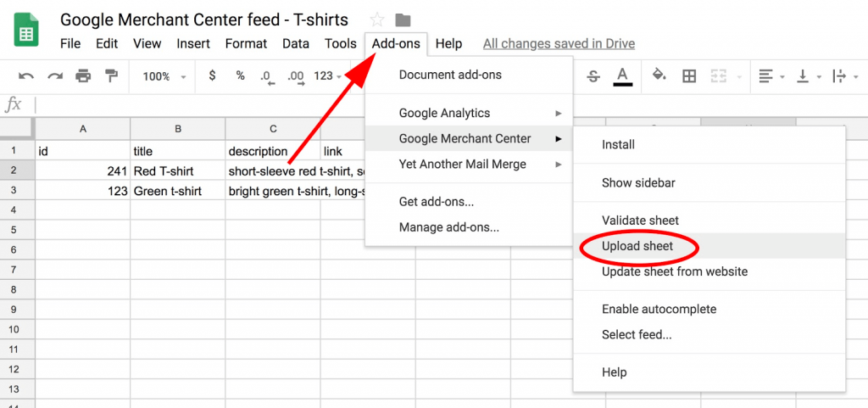Print the spreadsheet using the printer icon
This screenshot has height=408, width=868.
click(83, 76)
